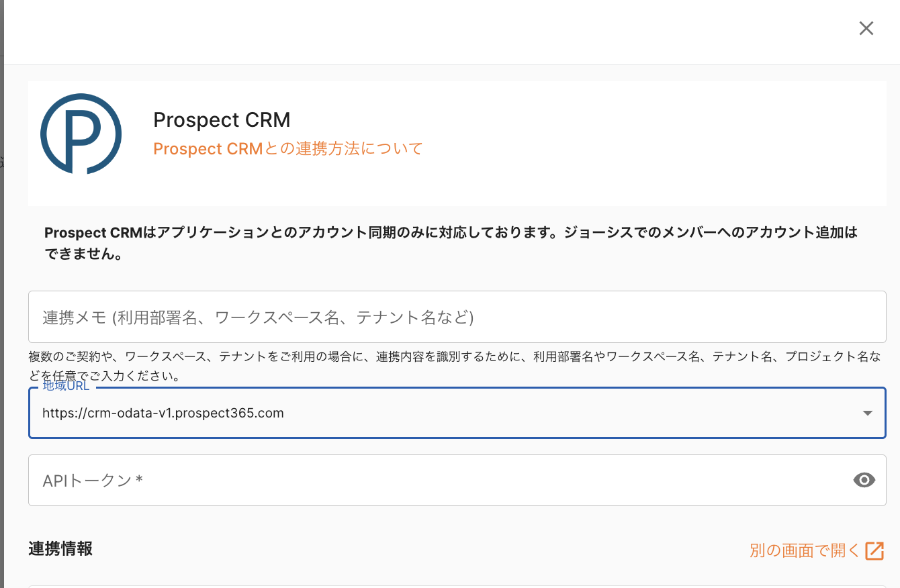
Task: Click the Prospect CRM title text
Action: pyautogui.click(x=222, y=119)
